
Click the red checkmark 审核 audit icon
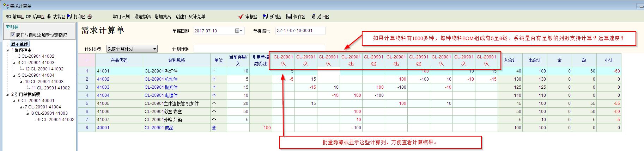pos(241,17)
